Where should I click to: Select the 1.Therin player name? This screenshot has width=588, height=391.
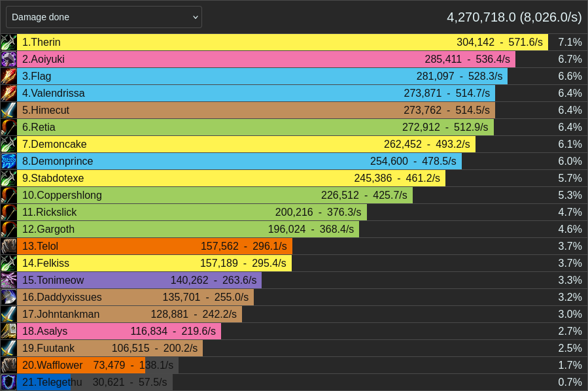[41, 42]
